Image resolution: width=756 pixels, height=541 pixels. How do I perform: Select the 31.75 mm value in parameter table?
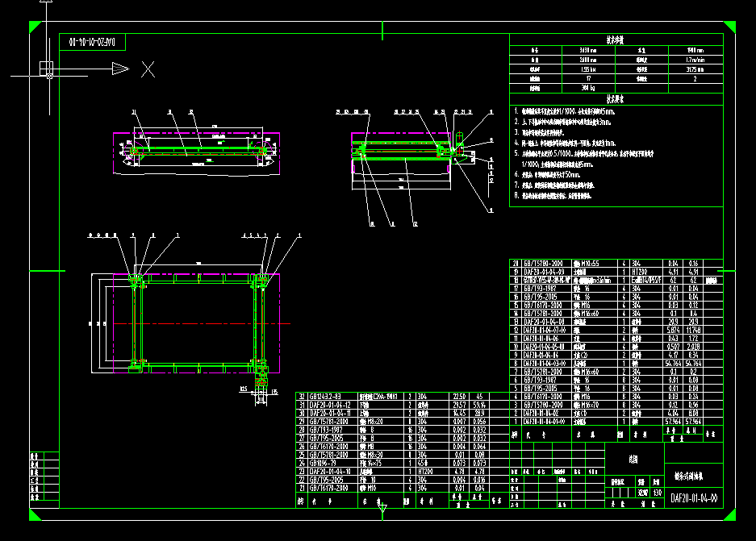coord(695,69)
